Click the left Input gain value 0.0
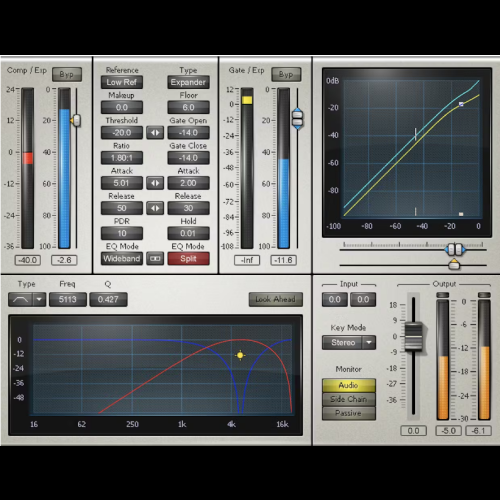Screen dimensions: 500x500 tap(335, 299)
